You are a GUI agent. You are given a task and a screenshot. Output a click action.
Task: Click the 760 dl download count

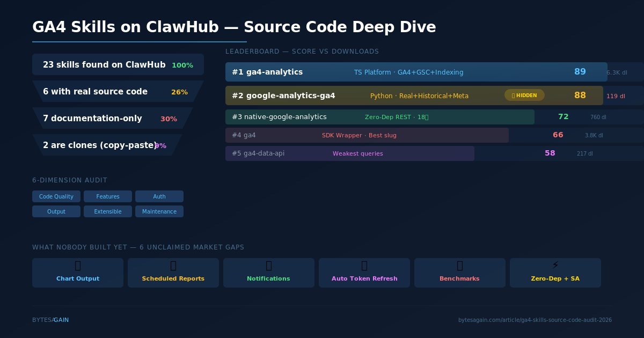tap(598, 117)
